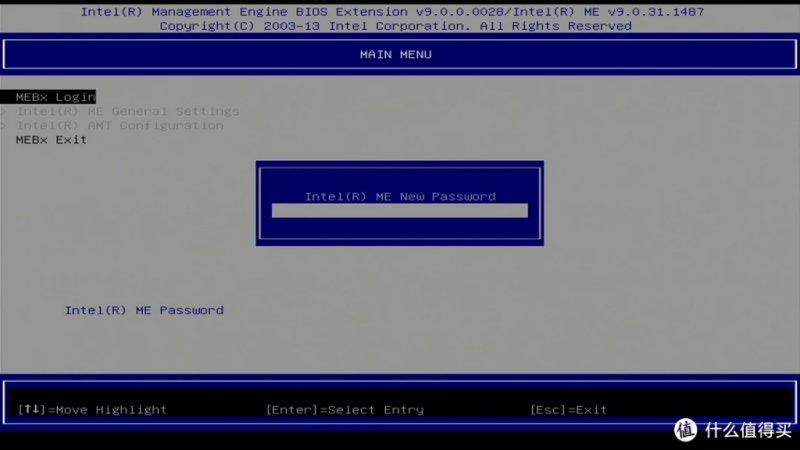Viewport: 800px width, 450px height.
Task: Expand the chevron before ME General Settings
Action: click(x=4, y=111)
